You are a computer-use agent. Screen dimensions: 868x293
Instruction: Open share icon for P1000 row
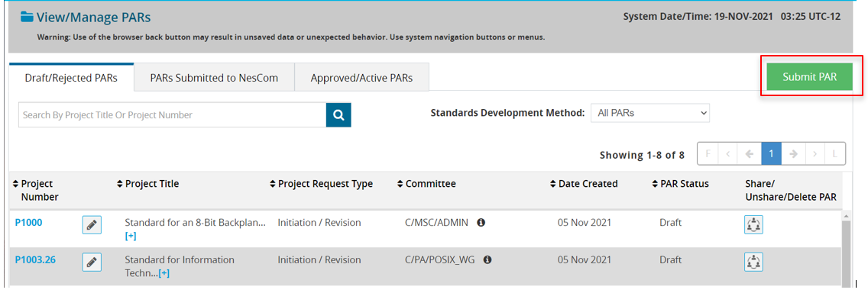(753, 224)
